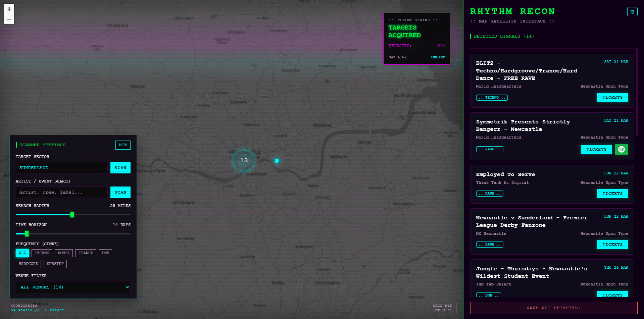Open Newcastle v Sunderland Derby Fanzone title
This screenshot has width=644, height=319.
[532, 221]
